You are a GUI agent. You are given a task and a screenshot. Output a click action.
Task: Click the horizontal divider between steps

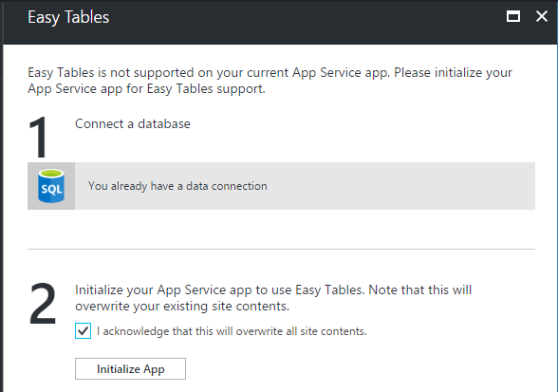(x=281, y=250)
